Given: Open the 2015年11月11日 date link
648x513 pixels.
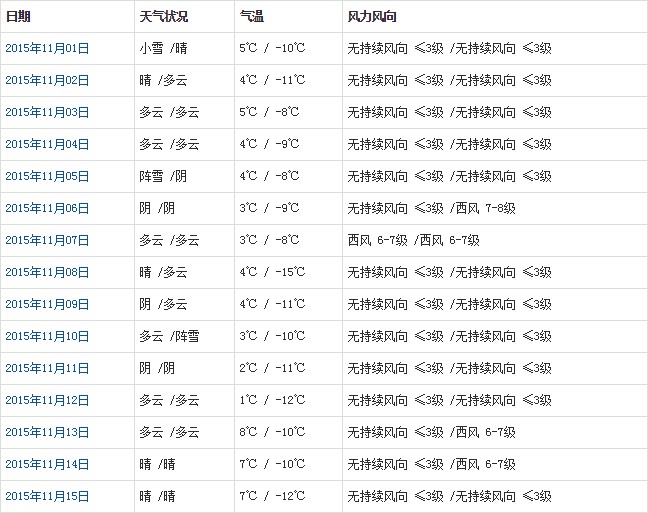Looking at the screenshot, I should (x=47, y=368).
